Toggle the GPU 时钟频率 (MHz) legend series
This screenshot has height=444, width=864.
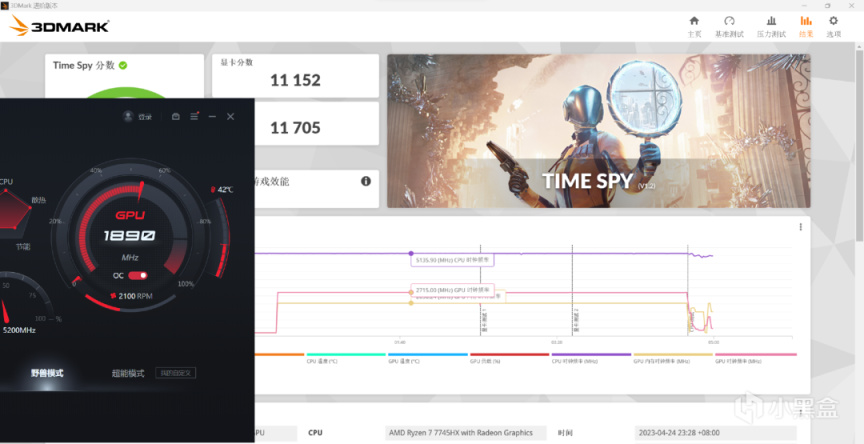pyautogui.click(x=755, y=358)
